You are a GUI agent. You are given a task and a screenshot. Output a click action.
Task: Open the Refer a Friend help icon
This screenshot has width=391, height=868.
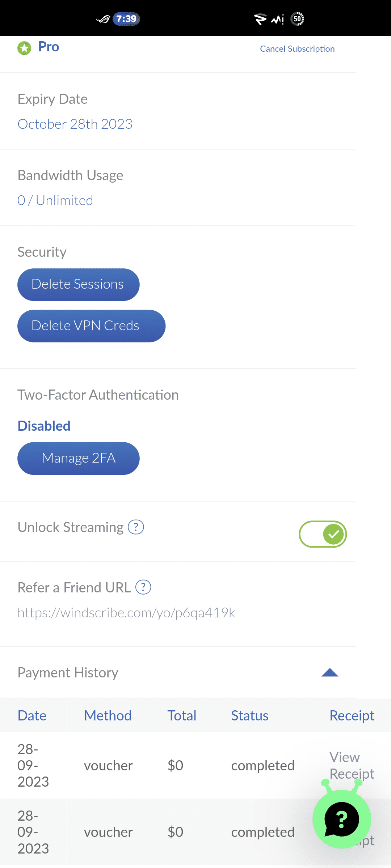tap(143, 587)
